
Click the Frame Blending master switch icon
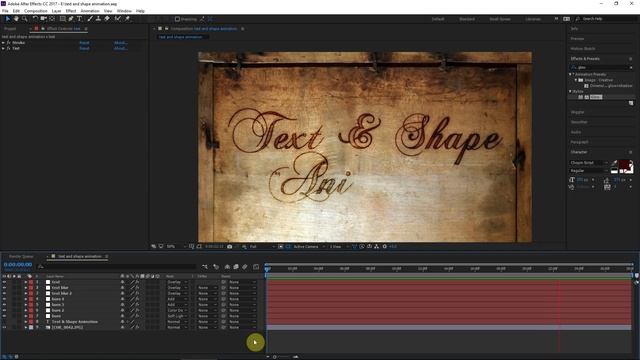[x=236, y=267]
